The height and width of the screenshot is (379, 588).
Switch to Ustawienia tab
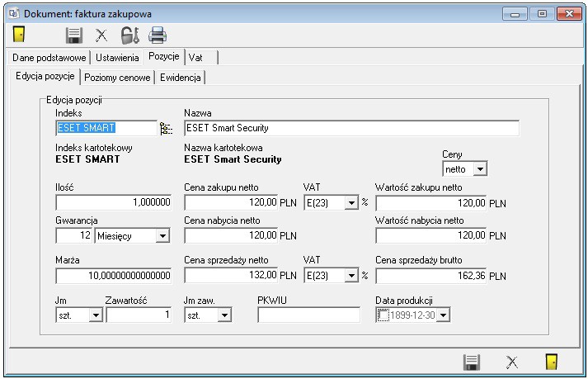pos(117,58)
